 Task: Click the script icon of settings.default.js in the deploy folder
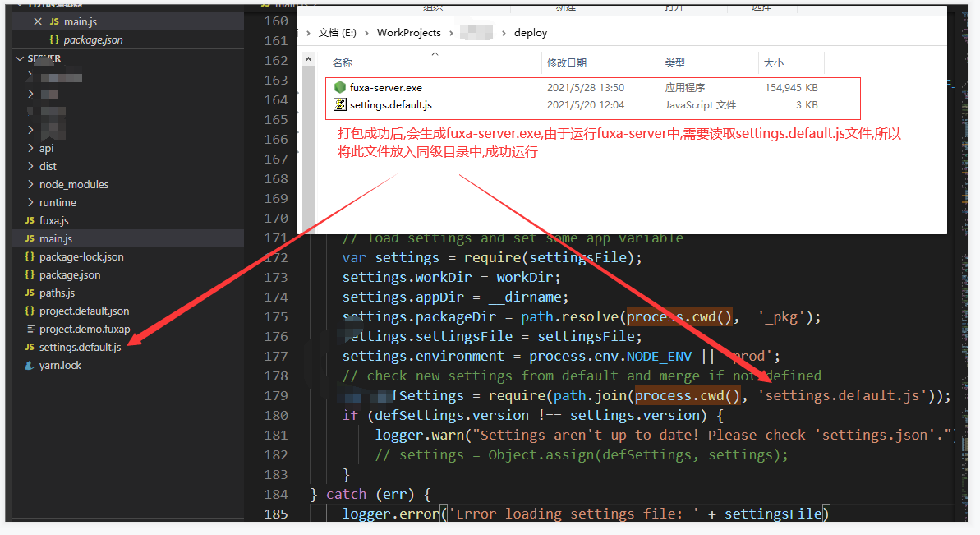(340, 104)
